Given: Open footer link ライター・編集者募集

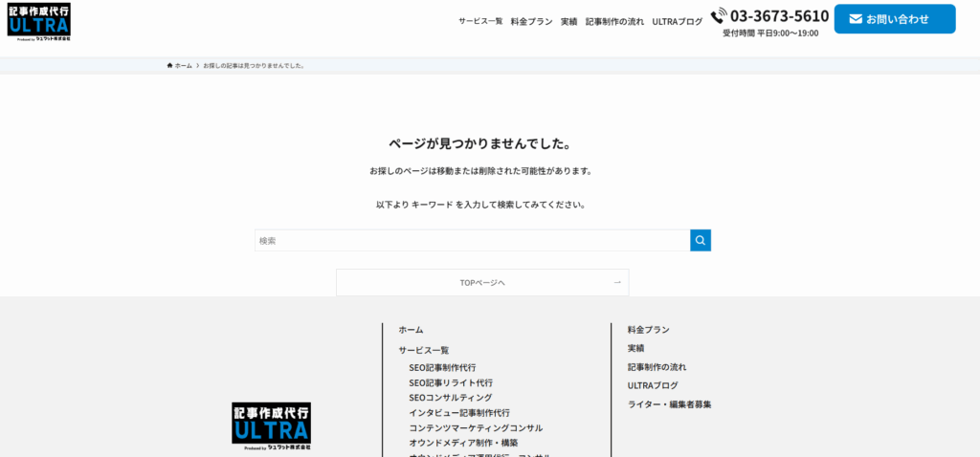Looking at the screenshot, I should [x=669, y=403].
